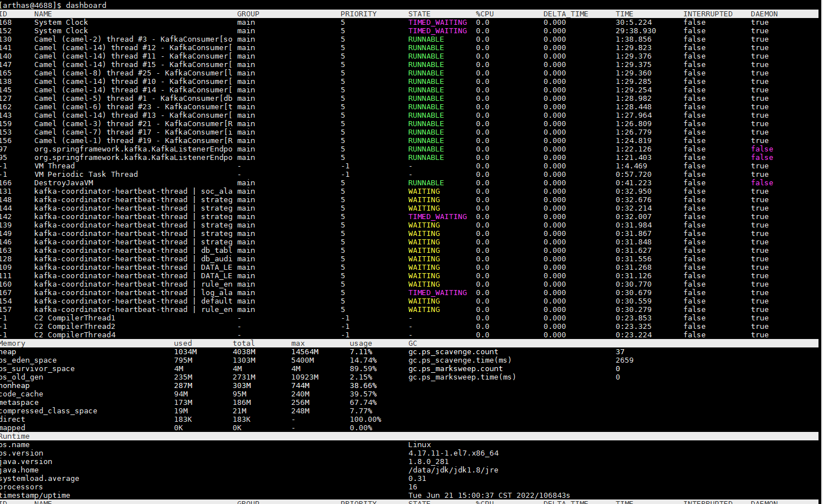Select the "metaspace" memory row label
This screenshot has width=823, height=504.
pyautogui.click(x=19, y=403)
